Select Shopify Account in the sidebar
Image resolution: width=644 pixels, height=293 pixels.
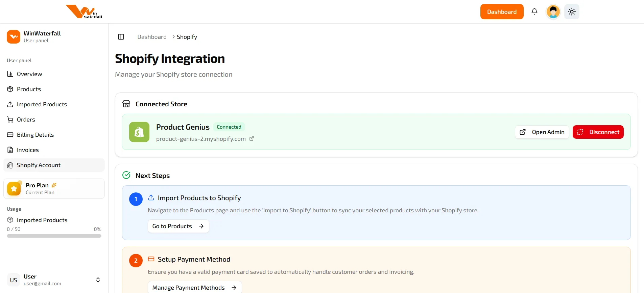coord(54,165)
